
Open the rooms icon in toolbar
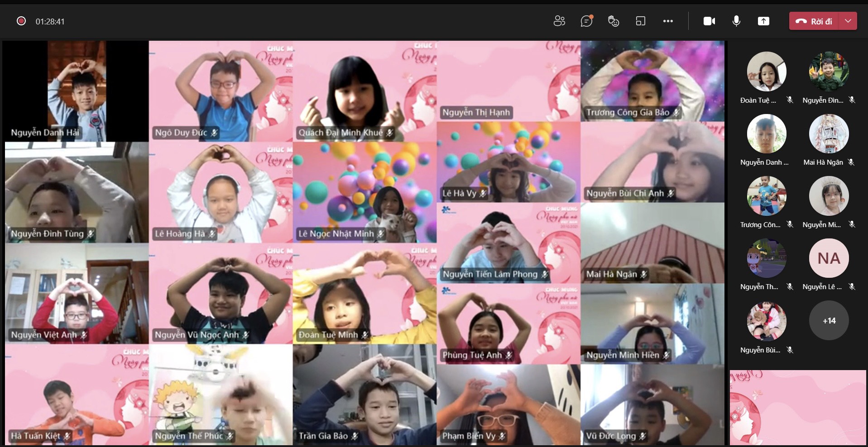tap(640, 21)
